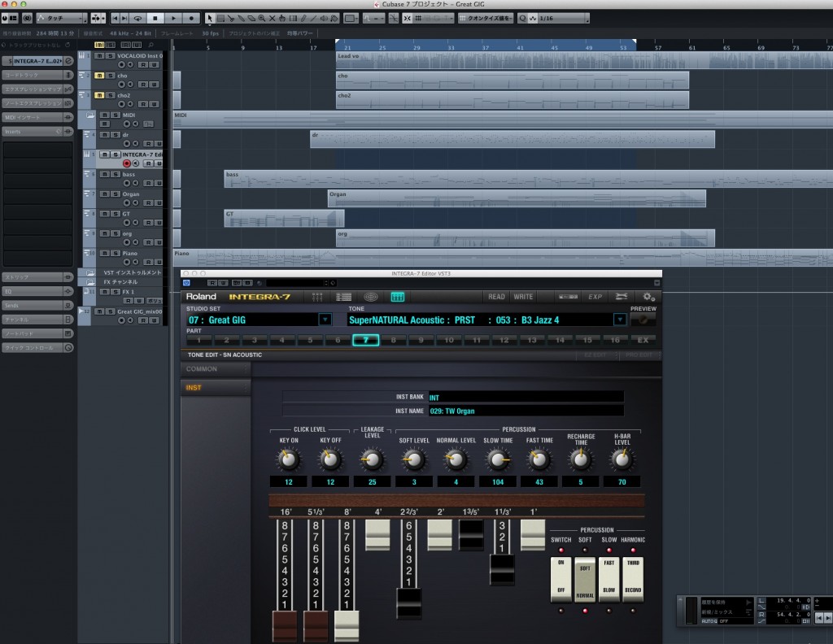Select part 16 in INTEGRA-7
Image resolution: width=833 pixels, height=644 pixels.
coord(615,340)
